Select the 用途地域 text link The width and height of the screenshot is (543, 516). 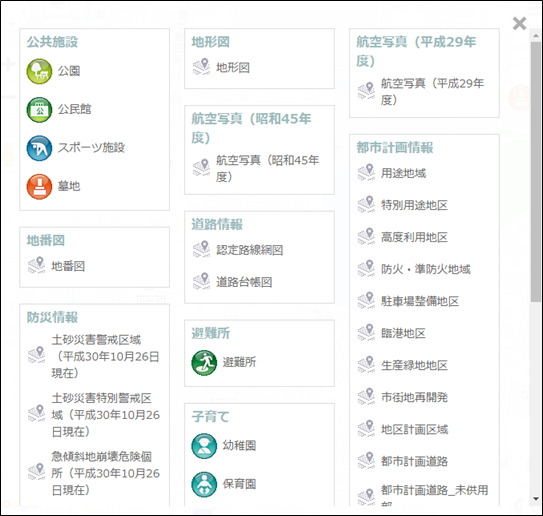[403, 173]
